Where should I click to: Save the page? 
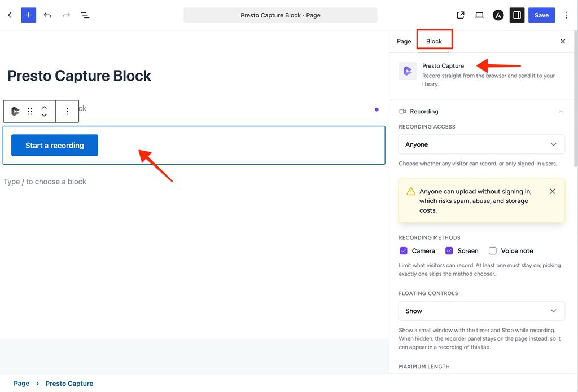coord(541,15)
